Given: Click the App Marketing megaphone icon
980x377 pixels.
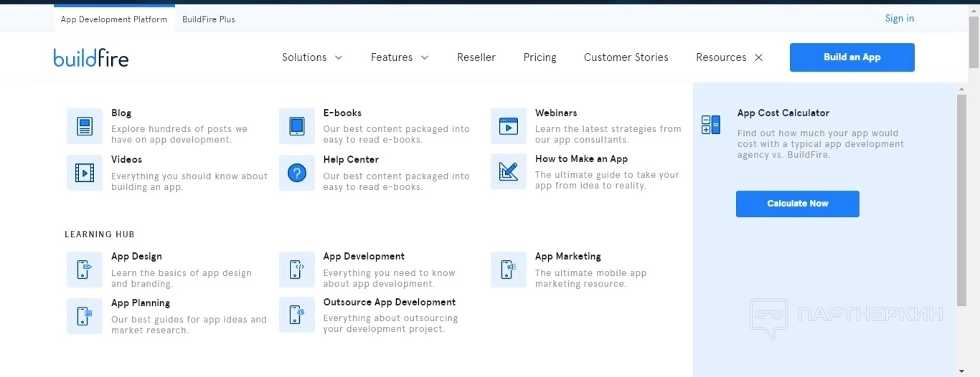Looking at the screenshot, I should (x=509, y=269).
